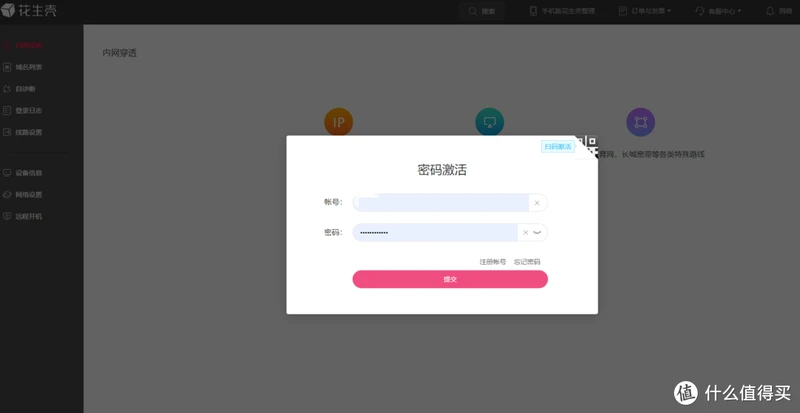Expand the 客服中心 dropdown
The width and height of the screenshot is (800, 413).
pyautogui.click(x=718, y=11)
